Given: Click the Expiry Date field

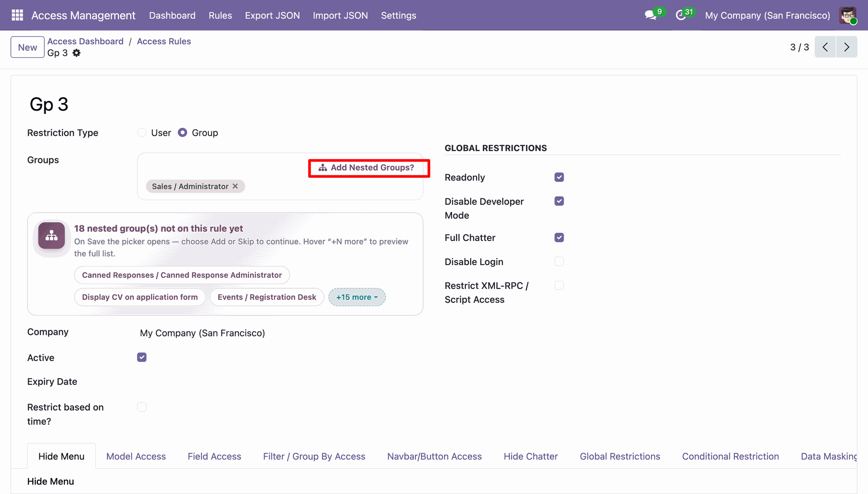Looking at the screenshot, I should 280,382.
